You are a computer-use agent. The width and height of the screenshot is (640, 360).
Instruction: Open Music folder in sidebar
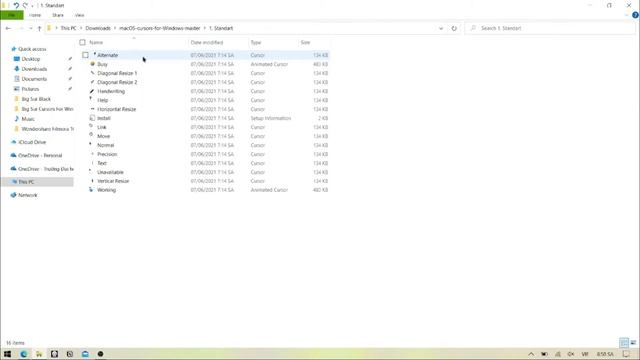point(28,119)
